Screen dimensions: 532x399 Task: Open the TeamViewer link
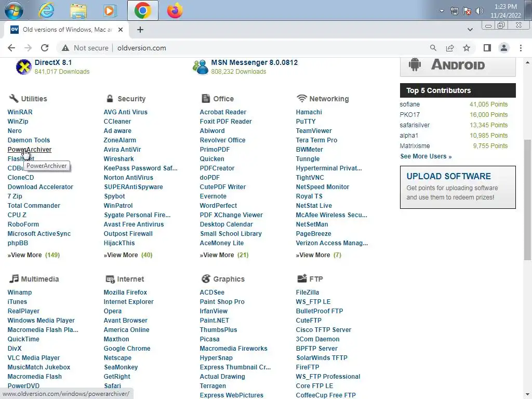314,130
